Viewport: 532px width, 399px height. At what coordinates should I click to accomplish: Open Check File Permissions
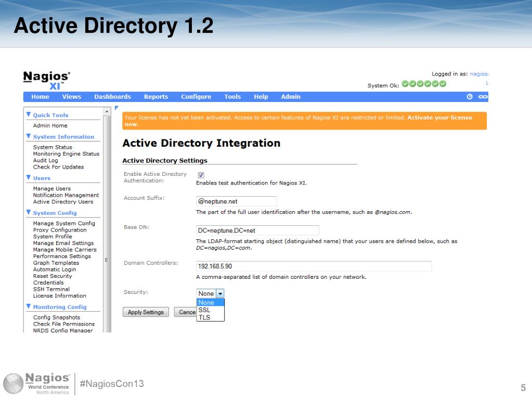[64, 324]
